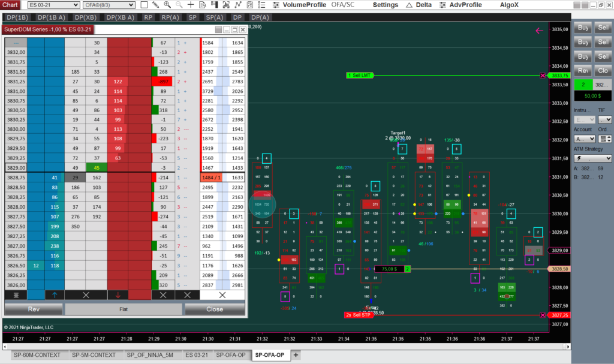Open the data series bars icon
614x364 pixels.
(x=226, y=5)
